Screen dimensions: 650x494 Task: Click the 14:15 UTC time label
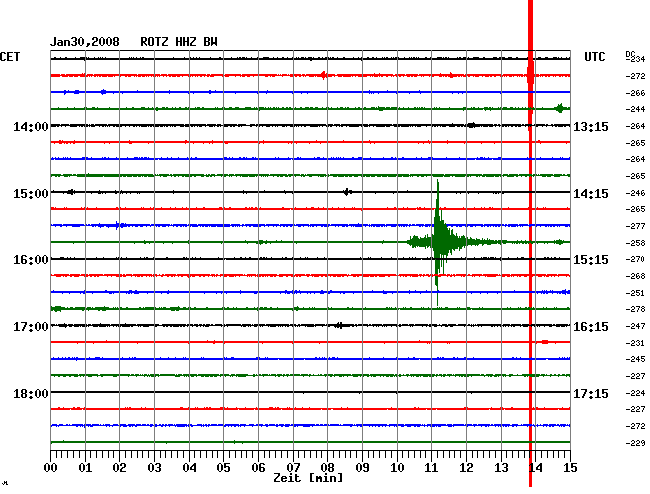(591, 194)
